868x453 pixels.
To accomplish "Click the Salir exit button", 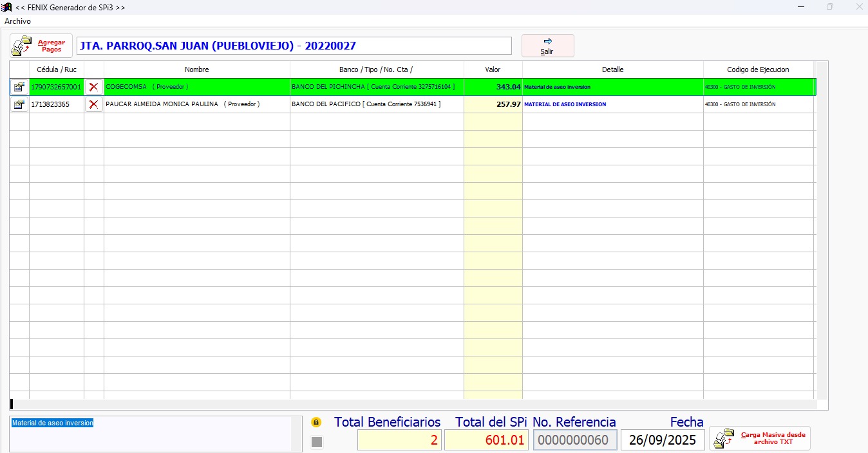I will (x=547, y=46).
